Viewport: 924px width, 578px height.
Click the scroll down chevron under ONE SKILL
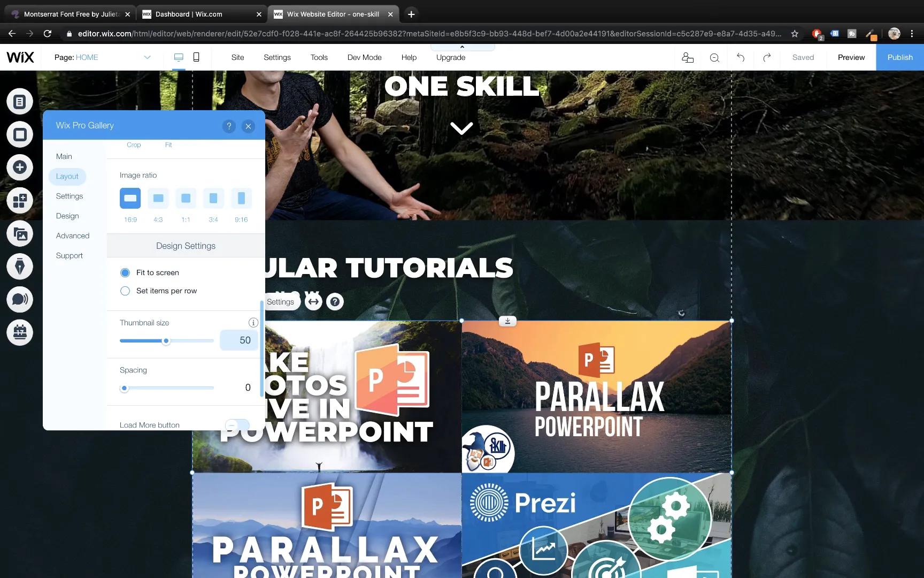(x=461, y=128)
